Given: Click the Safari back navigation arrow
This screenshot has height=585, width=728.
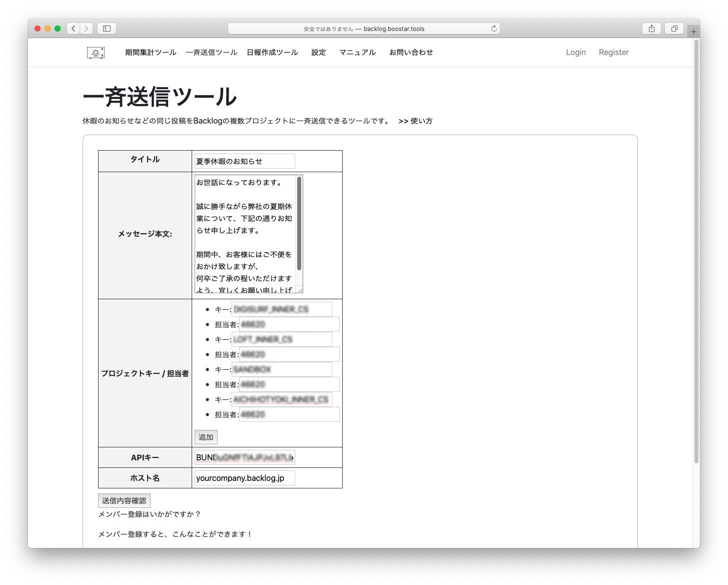Looking at the screenshot, I should point(74,29).
